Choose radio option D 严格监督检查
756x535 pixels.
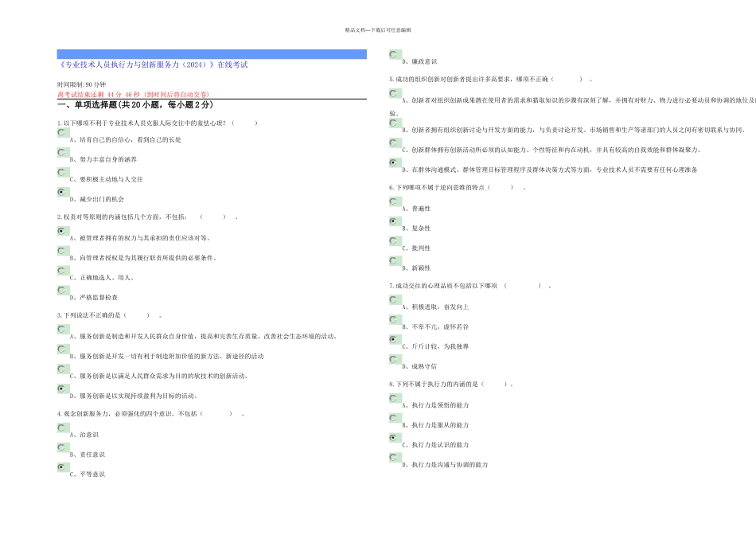click(x=61, y=291)
